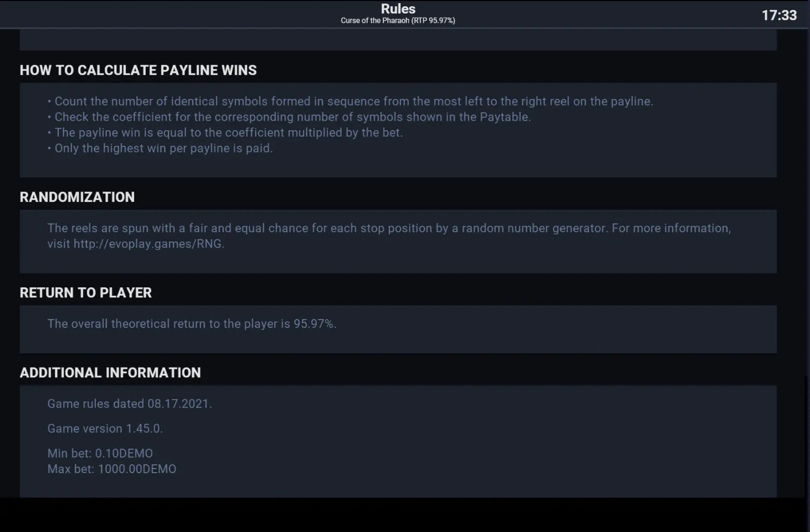This screenshot has height=532, width=810.
Task: Click the Rules title in header
Action: pos(398,9)
